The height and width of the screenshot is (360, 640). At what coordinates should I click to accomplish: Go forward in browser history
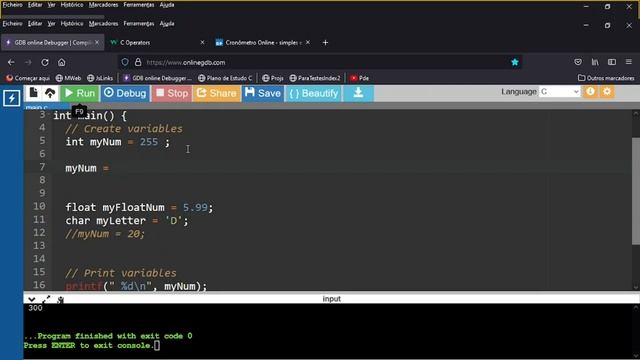(28, 62)
